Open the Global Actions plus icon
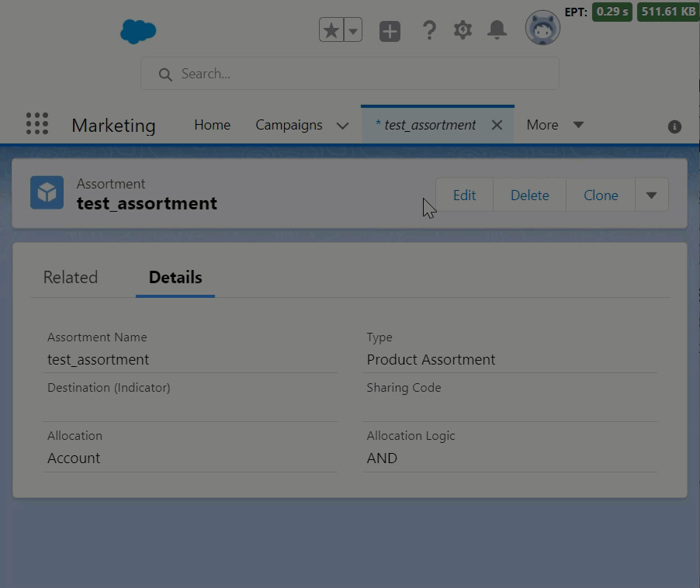Screen dimensions: 700x588 pyautogui.click(x=390, y=31)
